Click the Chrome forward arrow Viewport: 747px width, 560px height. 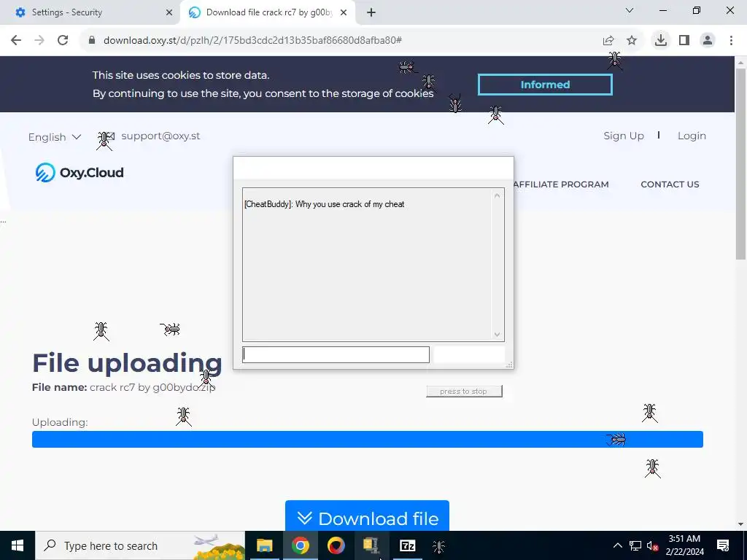tap(39, 41)
